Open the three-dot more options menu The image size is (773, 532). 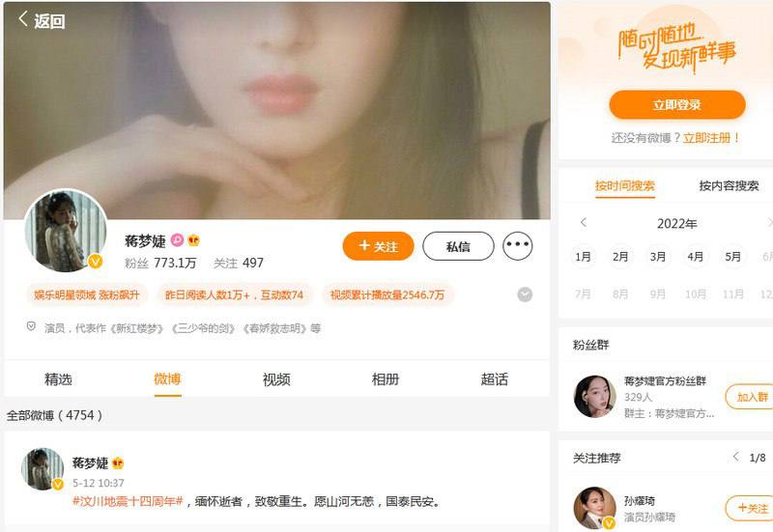click(517, 245)
